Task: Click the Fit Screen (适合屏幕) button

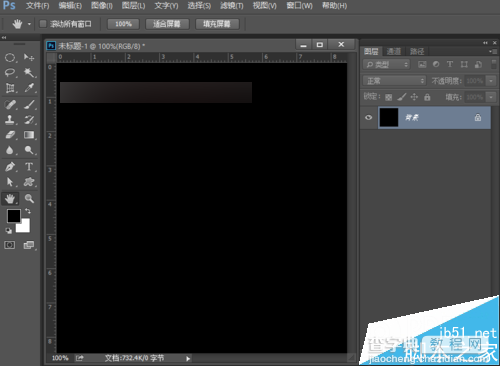Action: tap(167, 24)
